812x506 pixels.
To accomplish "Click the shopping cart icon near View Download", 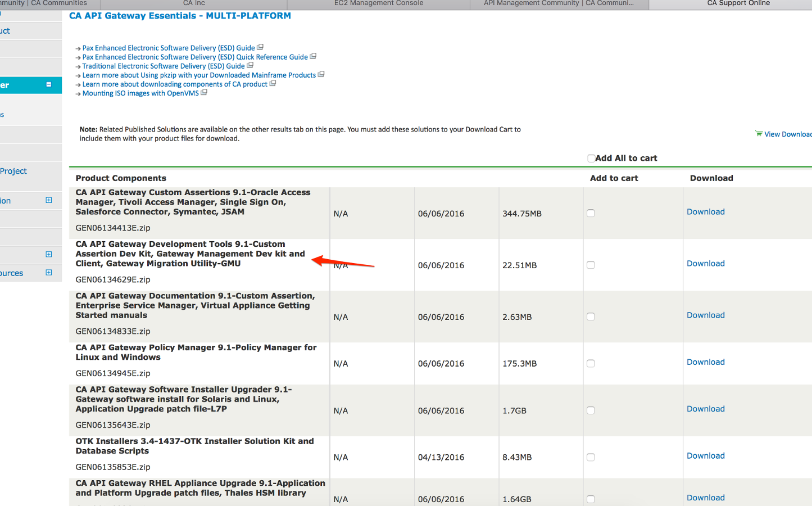I will coord(759,134).
